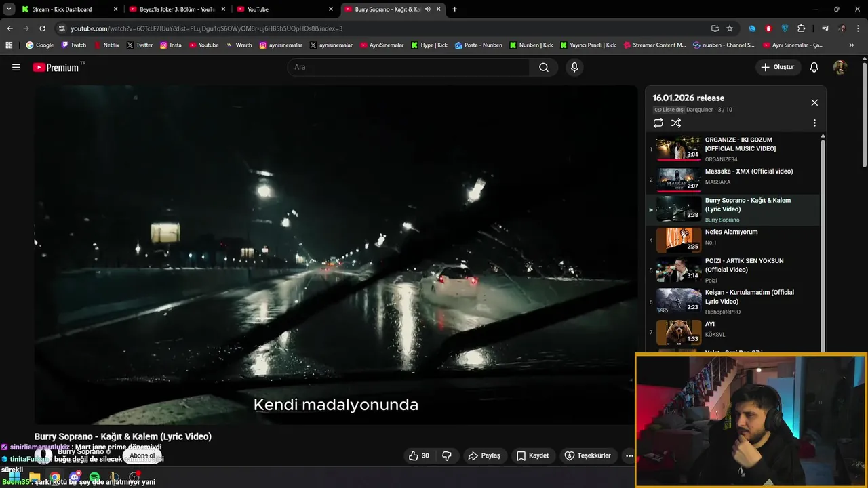868x488 pixels.
Task: Open Darqquiner channel link in playlist header
Action: [700, 110]
